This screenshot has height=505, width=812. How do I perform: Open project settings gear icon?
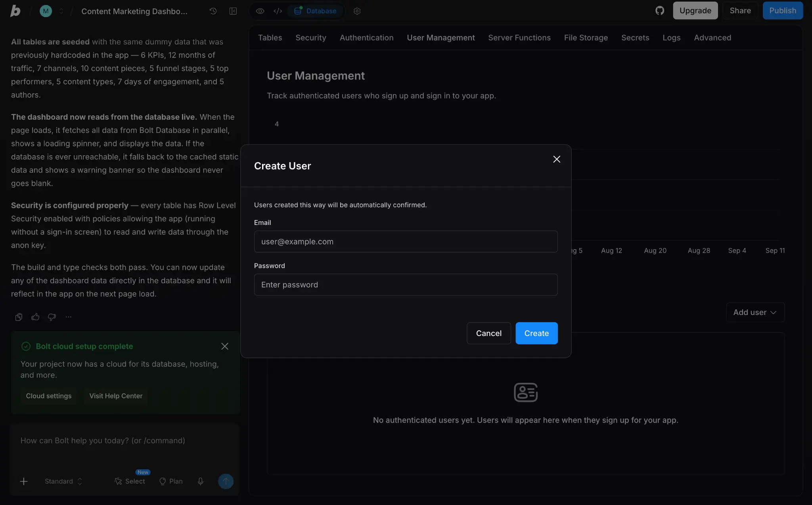[x=357, y=11]
